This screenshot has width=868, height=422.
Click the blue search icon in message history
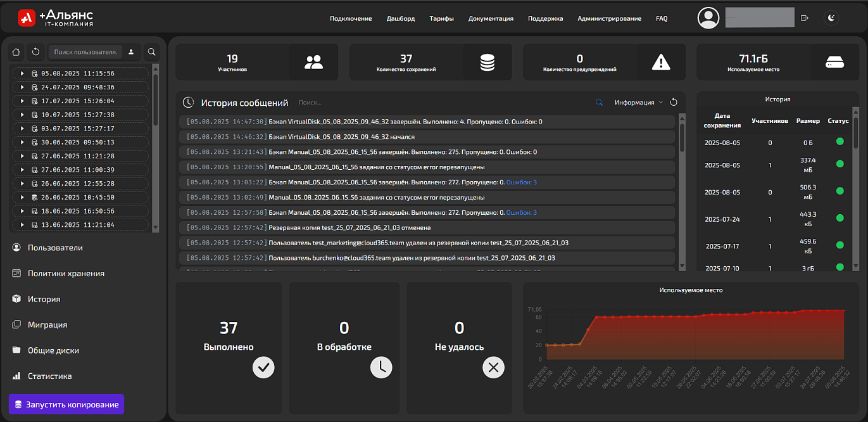[x=599, y=102]
